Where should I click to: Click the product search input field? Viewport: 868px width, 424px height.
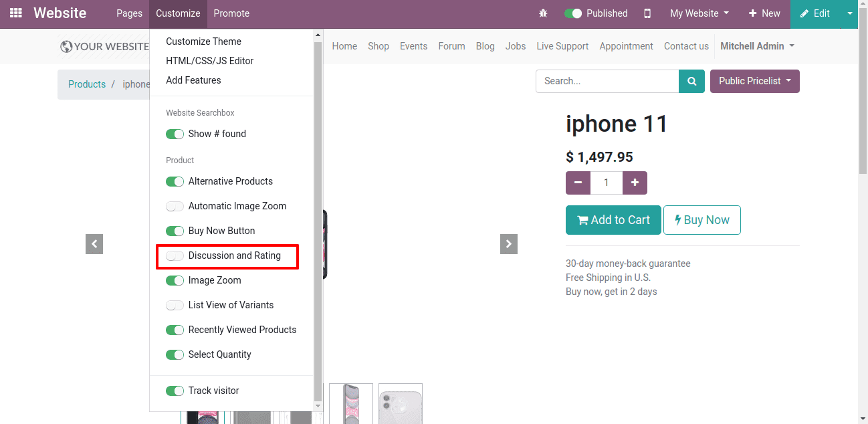607,81
